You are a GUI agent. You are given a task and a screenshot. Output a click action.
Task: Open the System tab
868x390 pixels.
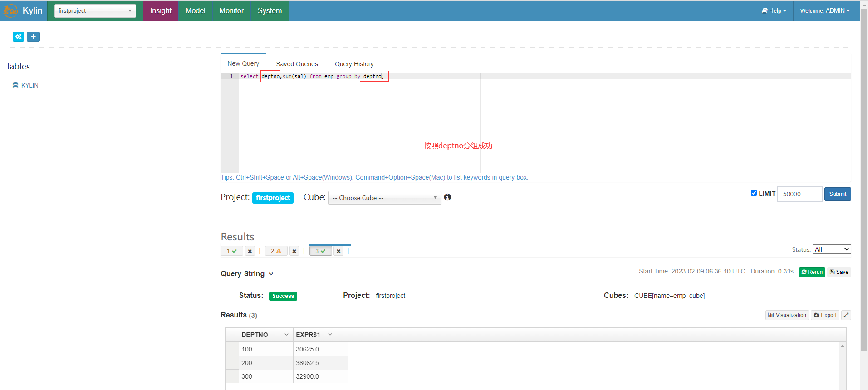270,11
